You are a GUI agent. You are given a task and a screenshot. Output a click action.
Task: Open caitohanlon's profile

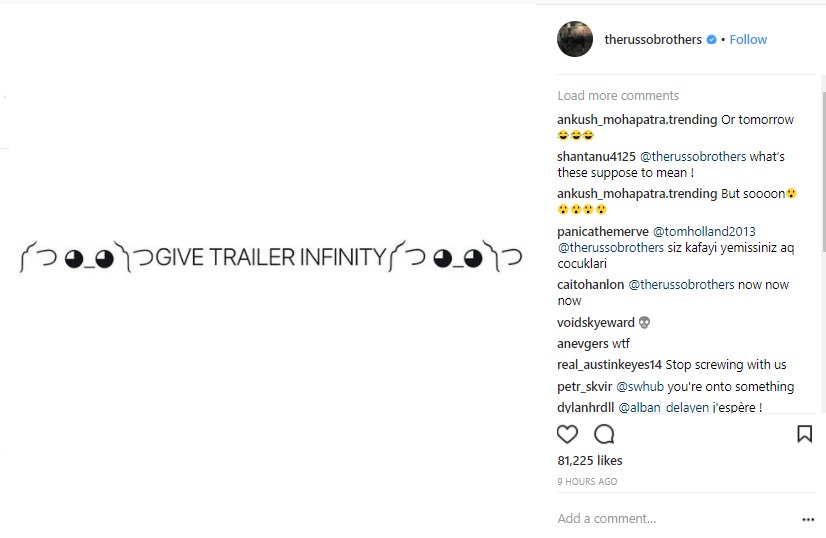click(589, 285)
